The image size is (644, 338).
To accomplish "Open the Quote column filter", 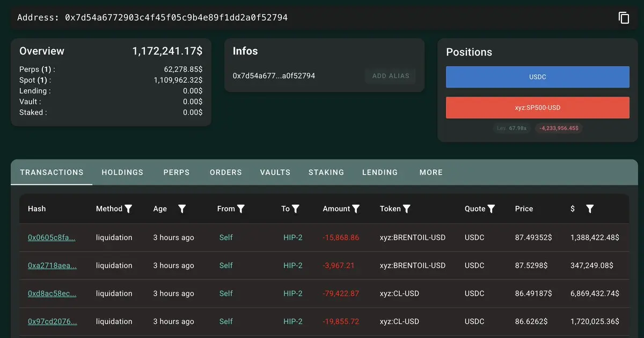I will coord(492,209).
